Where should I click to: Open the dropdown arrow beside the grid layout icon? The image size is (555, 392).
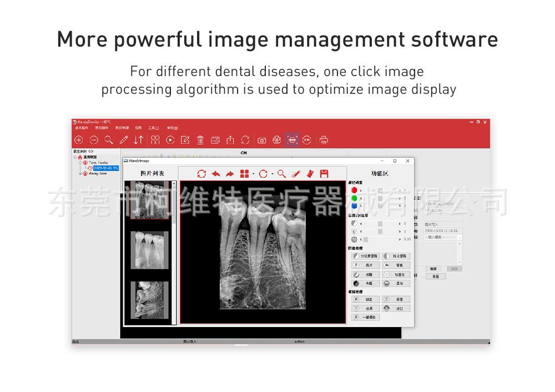click(x=253, y=174)
